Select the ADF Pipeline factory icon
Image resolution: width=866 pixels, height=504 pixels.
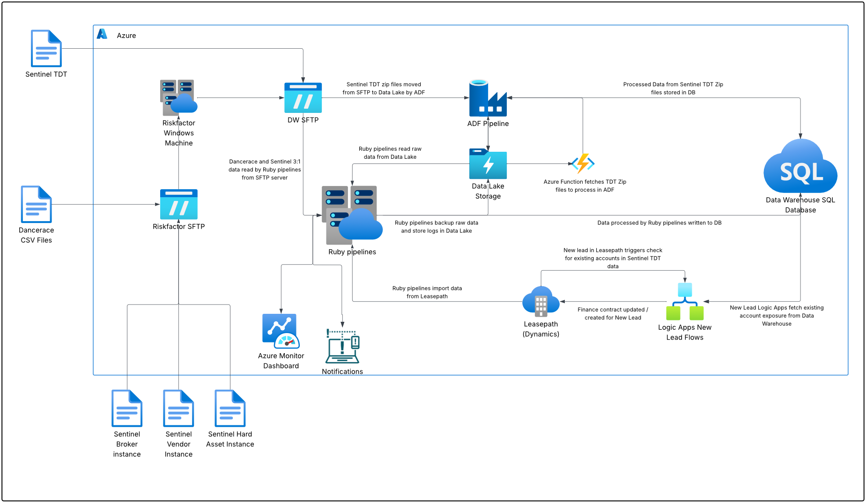pos(488,98)
